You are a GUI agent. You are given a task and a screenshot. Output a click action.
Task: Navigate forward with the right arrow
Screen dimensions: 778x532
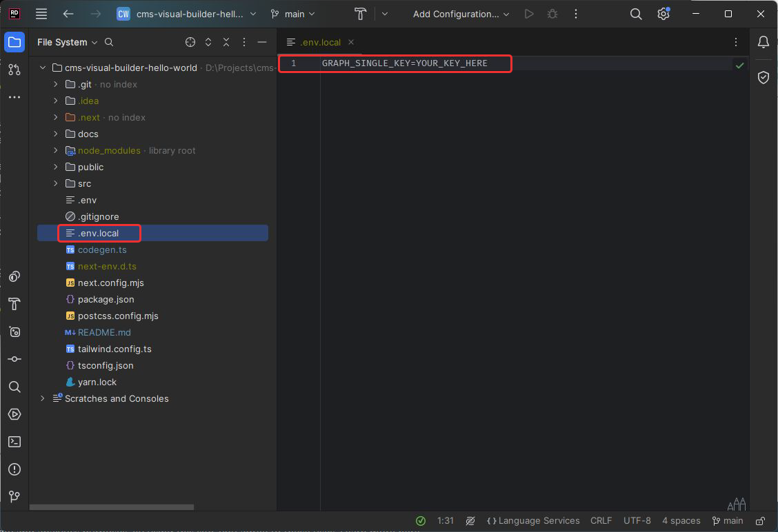coord(96,14)
